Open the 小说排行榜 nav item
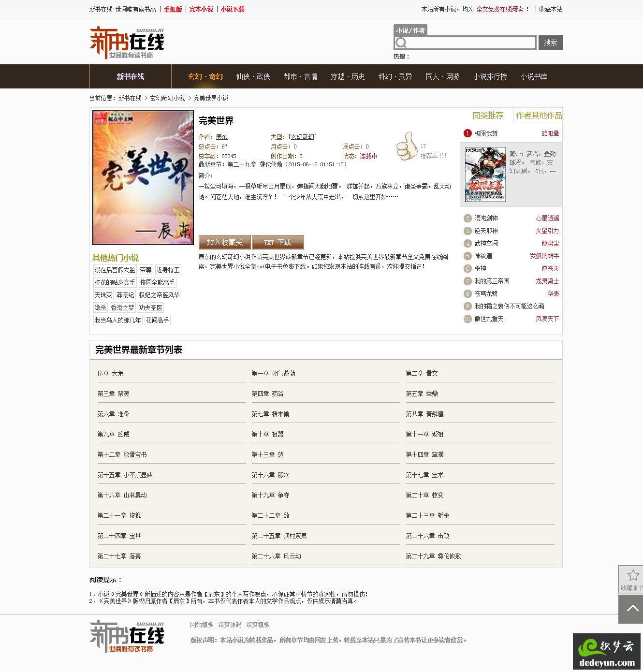 (x=490, y=76)
